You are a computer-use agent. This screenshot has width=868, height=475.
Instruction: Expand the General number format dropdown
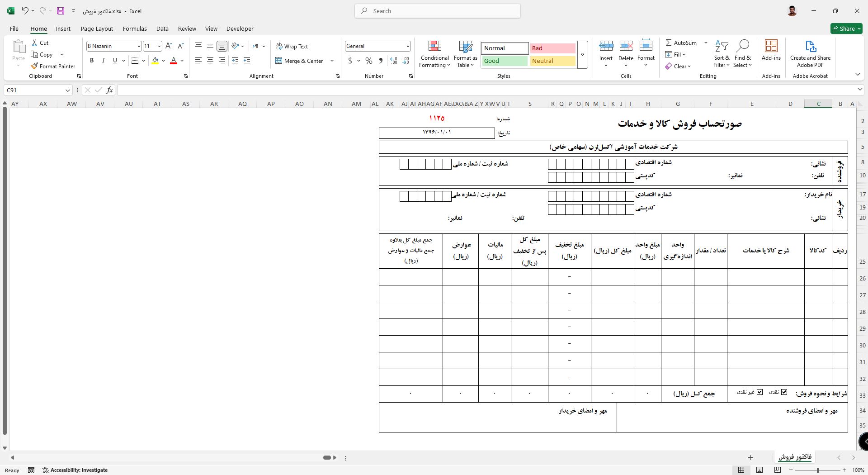pyautogui.click(x=407, y=46)
